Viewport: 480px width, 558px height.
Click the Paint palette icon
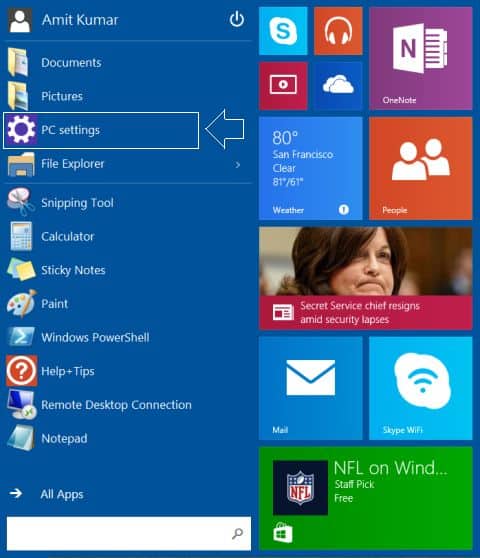click(x=21, y=303)
